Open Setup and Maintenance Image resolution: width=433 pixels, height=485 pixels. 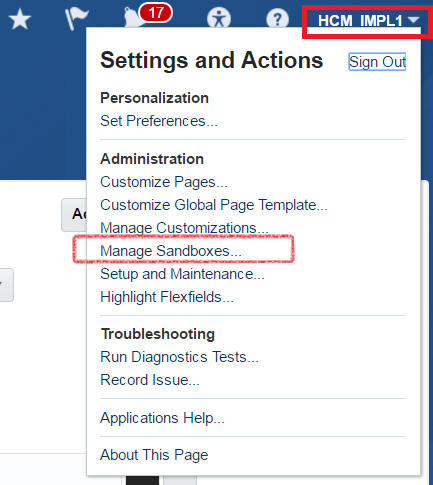point(182,274)
